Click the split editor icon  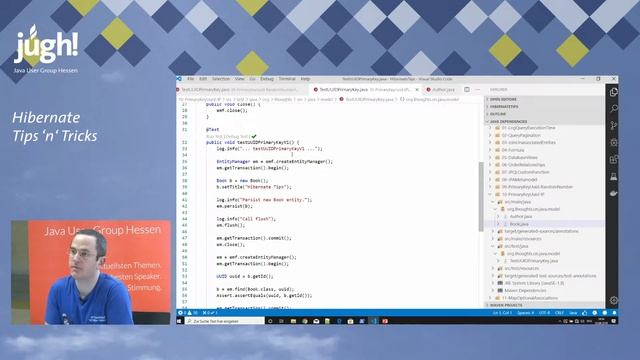(x=467, y=89)
